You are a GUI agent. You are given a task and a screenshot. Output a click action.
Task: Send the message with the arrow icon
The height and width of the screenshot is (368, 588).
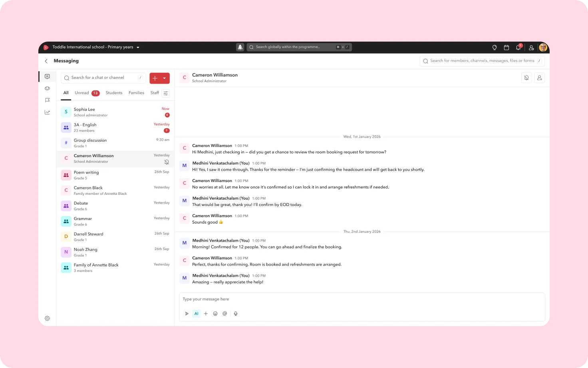coord(187,314)
